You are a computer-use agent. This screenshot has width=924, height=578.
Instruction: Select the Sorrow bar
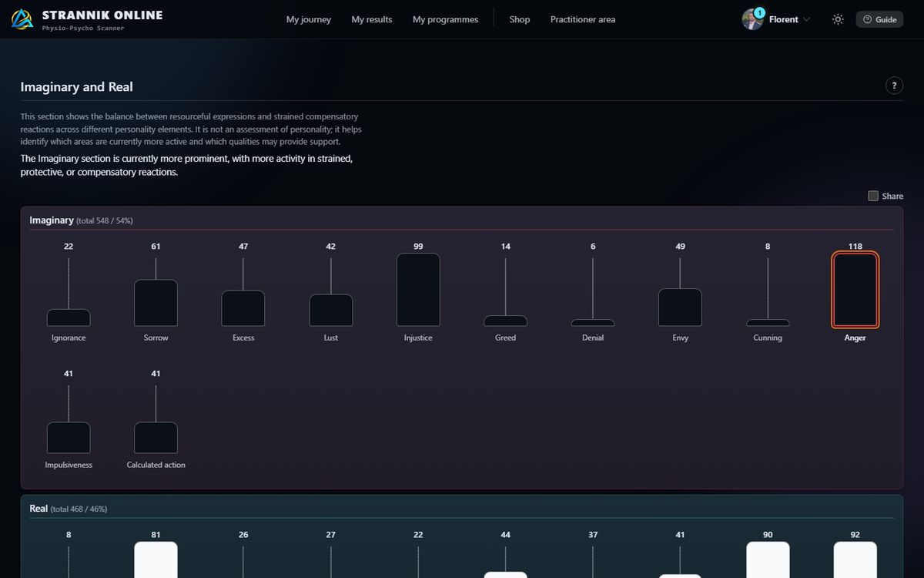[156, 303]
